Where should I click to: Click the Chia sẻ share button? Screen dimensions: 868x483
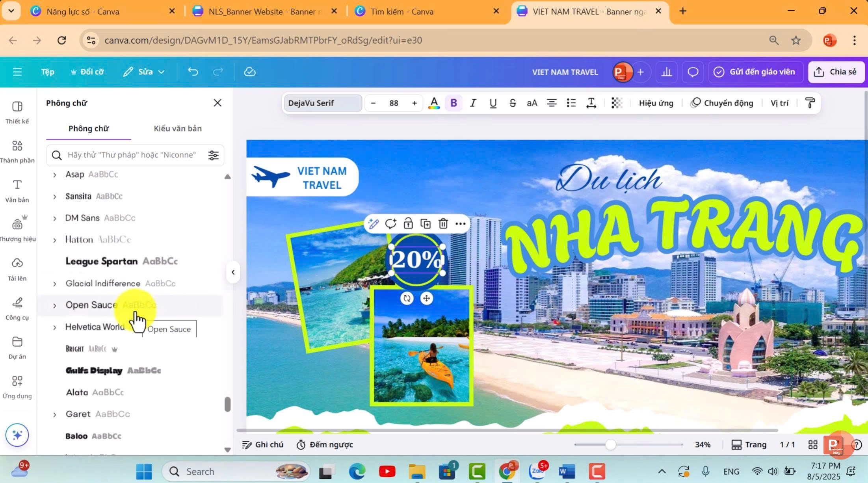click(x=836, y=72)
